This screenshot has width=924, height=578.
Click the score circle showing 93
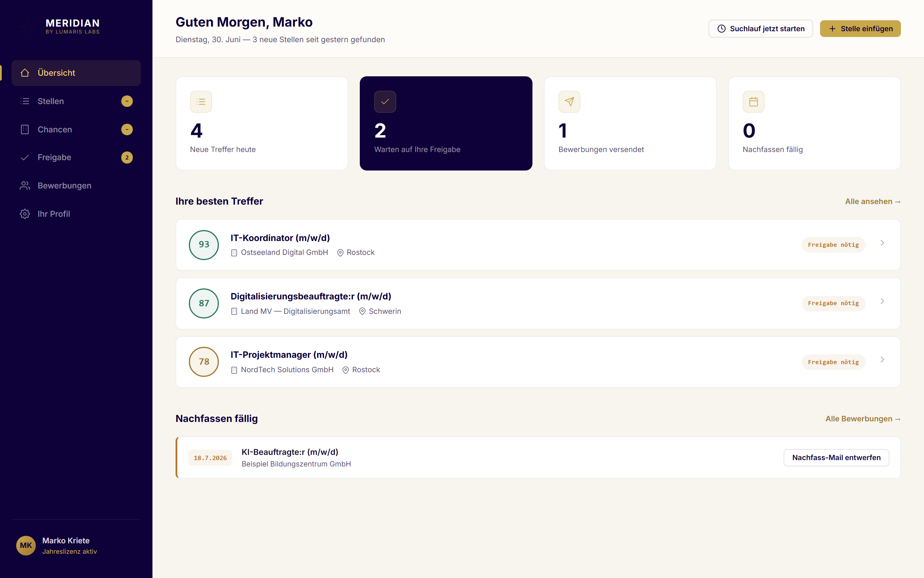point(204,245)
